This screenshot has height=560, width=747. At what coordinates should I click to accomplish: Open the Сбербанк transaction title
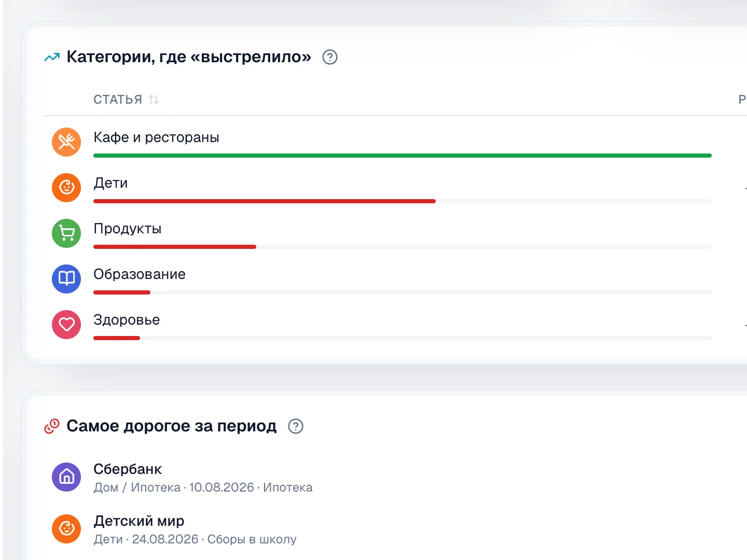pos(128,469)
